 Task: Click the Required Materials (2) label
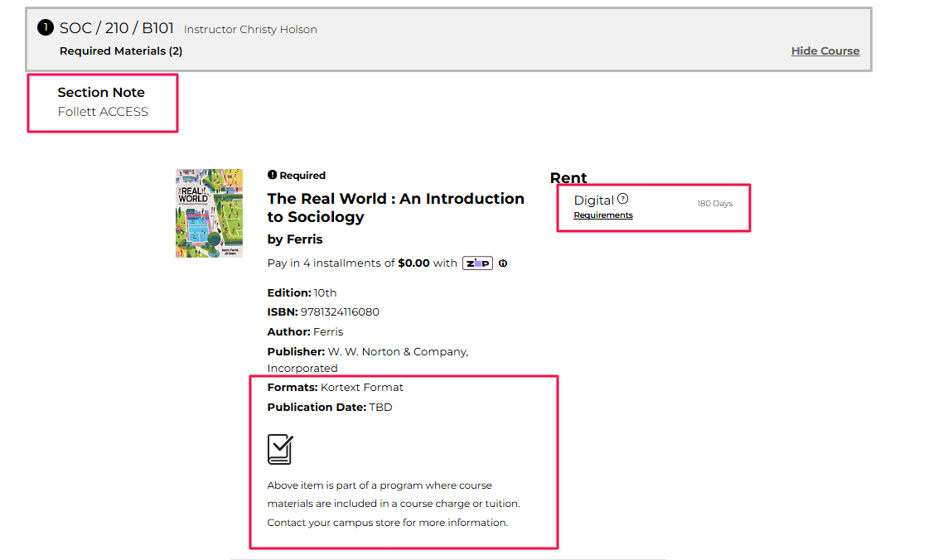[121, 51]
